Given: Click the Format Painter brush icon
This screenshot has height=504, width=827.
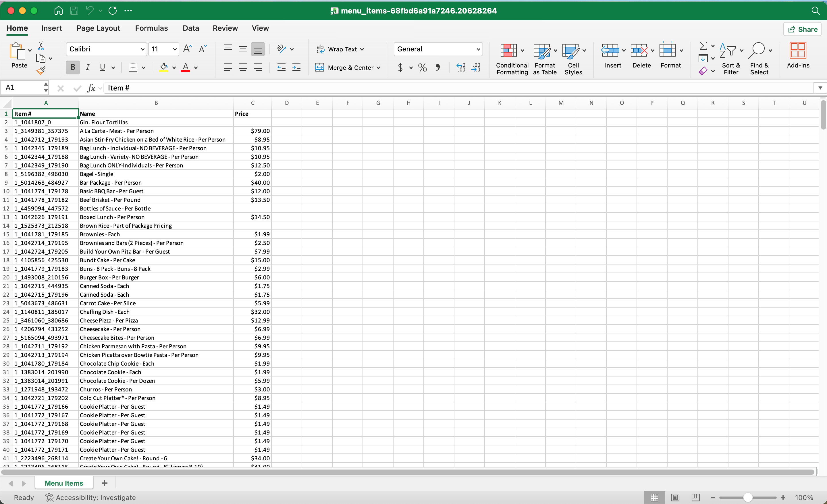Looking at the screenshot, I should coord(41,70).
